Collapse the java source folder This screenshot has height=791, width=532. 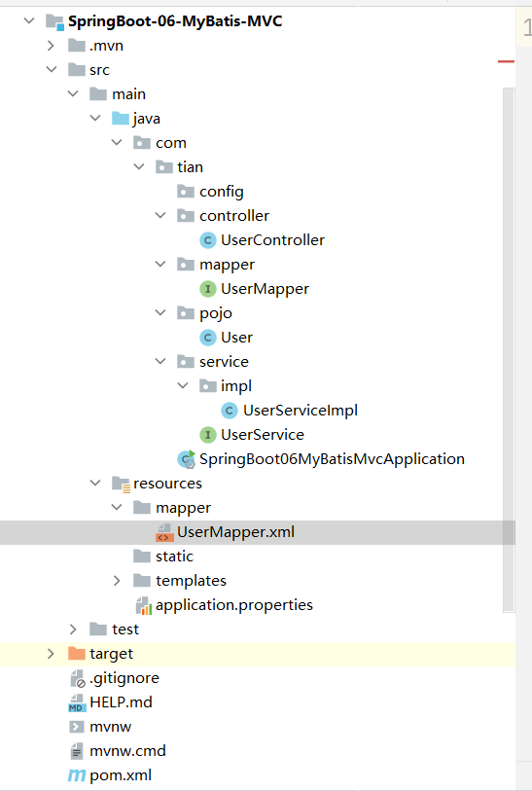pyautogui.click(x=95, y=118)
